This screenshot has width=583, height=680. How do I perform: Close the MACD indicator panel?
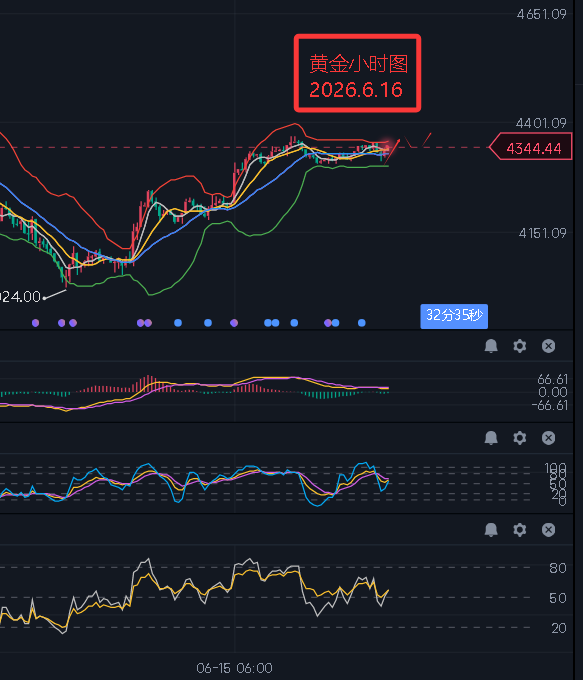pyautogui.click(x=548, y=346)
